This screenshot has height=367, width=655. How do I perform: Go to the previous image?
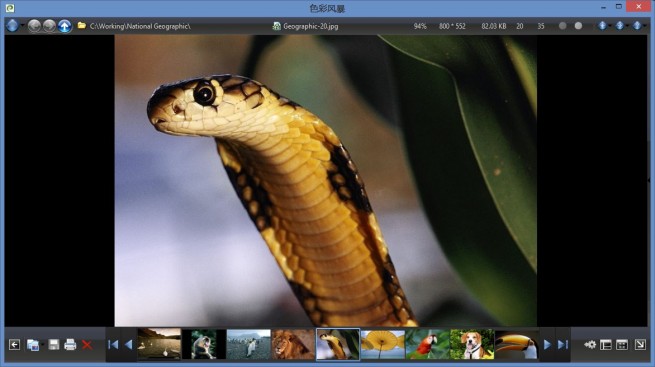point(129,344)
